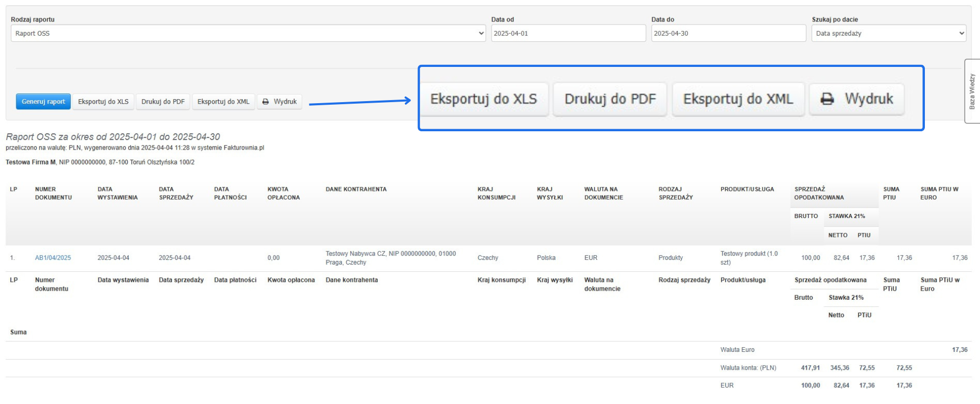Expand the Szukaj po dacie dropdown
Viewport: 980px width, 404px height.
(x=888, y=33)
